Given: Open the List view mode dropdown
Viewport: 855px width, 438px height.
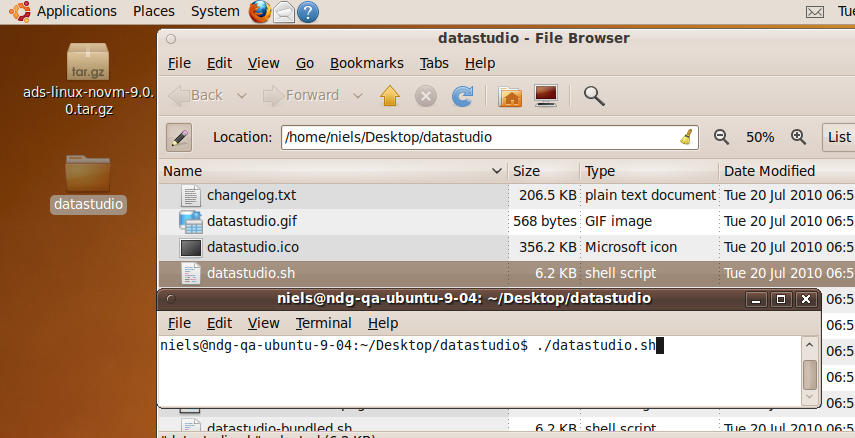Looking at the screenshot, I should tap(838, 137).
